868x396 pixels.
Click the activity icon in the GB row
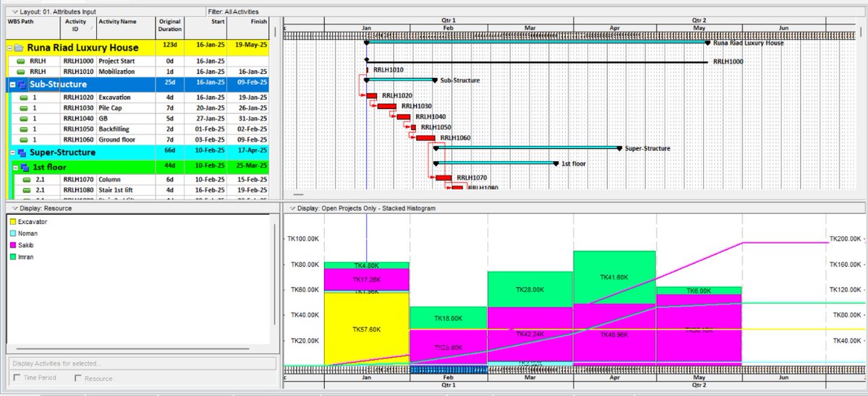[23, 118]
